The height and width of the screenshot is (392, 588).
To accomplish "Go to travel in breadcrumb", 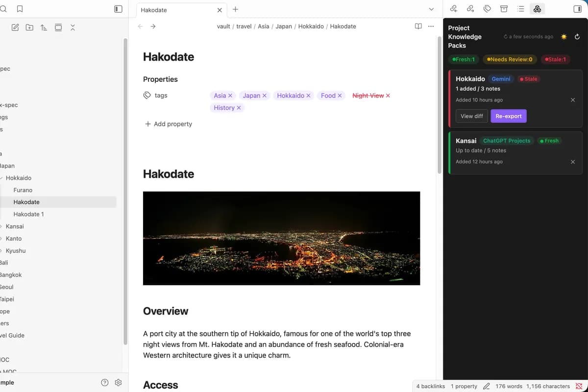I will 244,26.
